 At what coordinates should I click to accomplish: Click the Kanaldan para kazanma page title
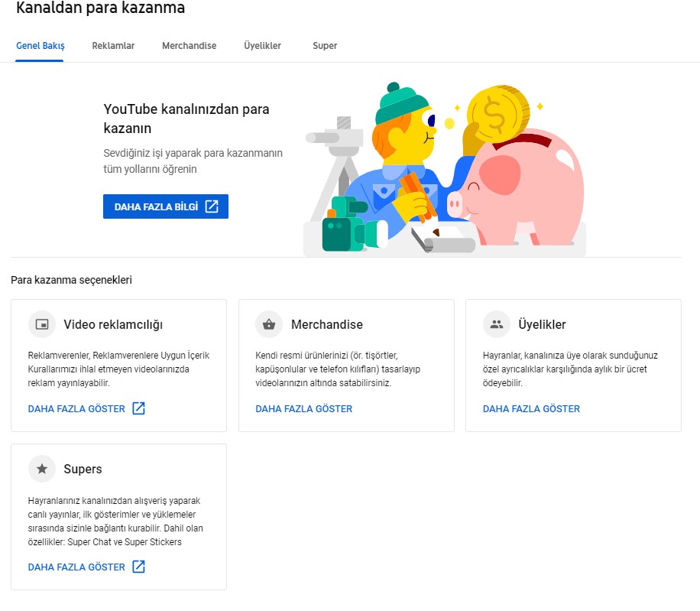(x=100, y=8)
